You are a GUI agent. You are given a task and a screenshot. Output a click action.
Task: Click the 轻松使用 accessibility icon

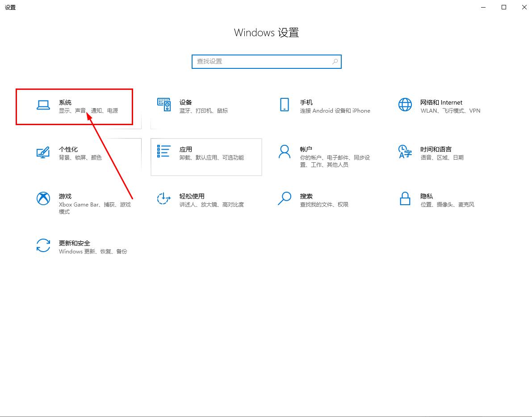(163, 198)
